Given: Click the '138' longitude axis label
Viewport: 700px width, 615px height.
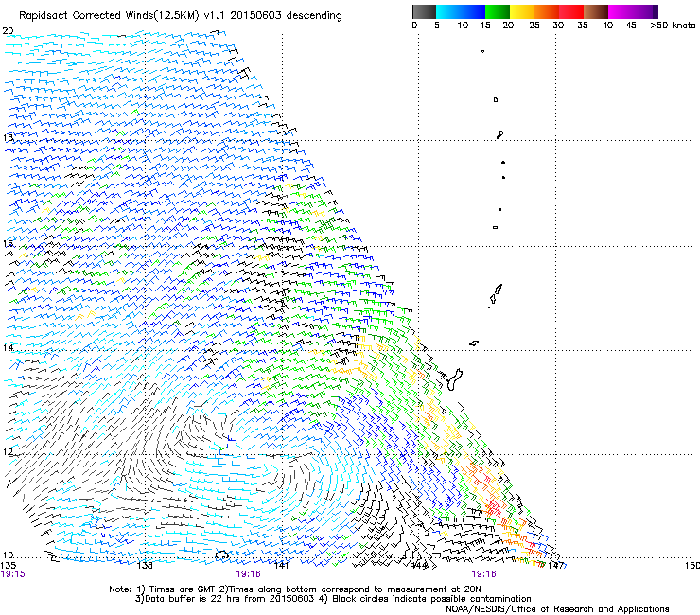Looking at the screenshot, I should pos(145,566).
